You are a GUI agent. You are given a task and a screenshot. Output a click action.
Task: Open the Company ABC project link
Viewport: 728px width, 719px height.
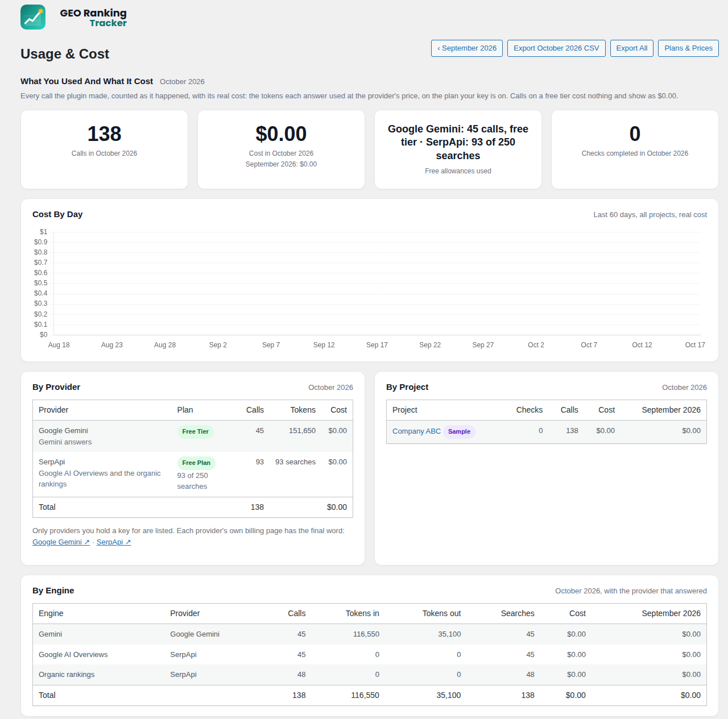point(416,431)
